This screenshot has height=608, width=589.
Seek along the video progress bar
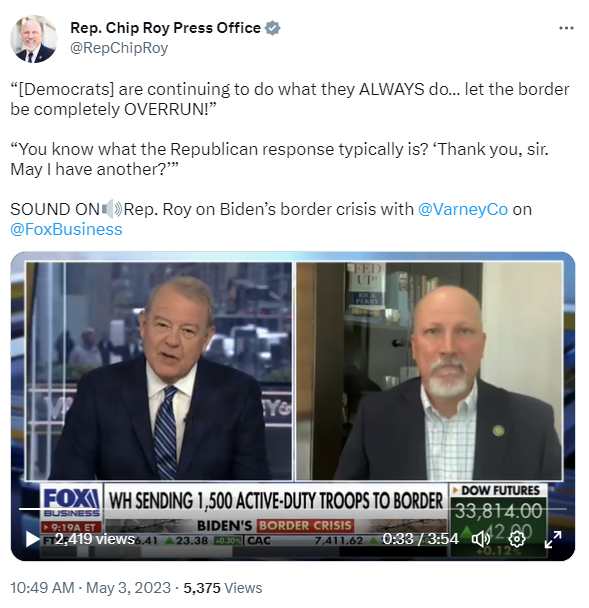(293, 509)
